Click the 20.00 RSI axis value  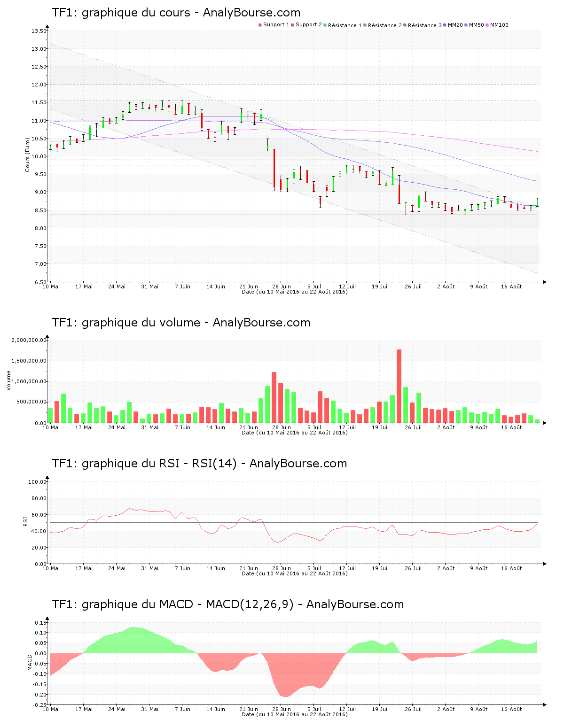[39, 548]
